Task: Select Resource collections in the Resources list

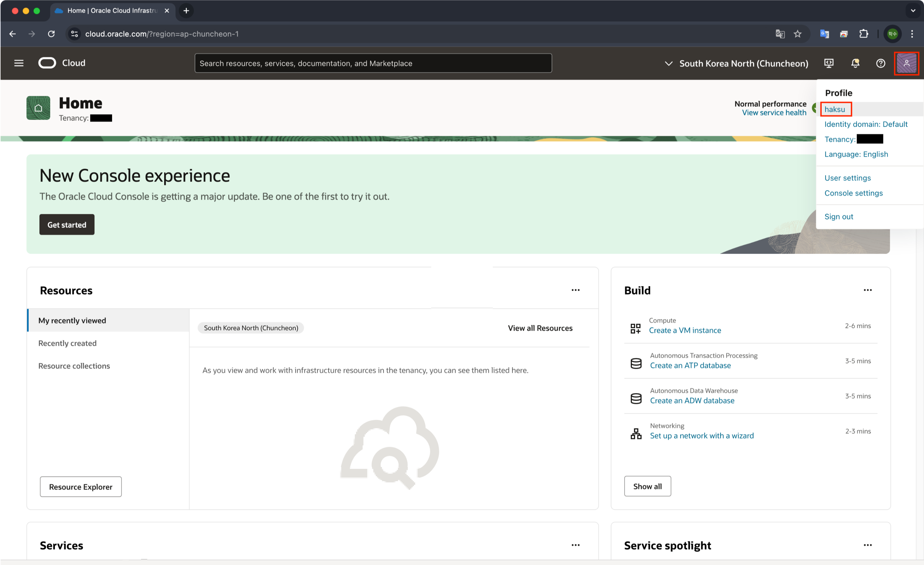Action: coord(74,366)
